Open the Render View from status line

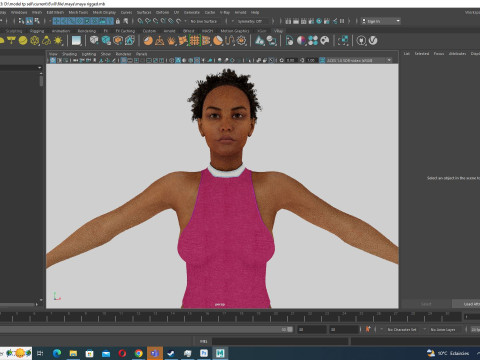tap(288, 21)
